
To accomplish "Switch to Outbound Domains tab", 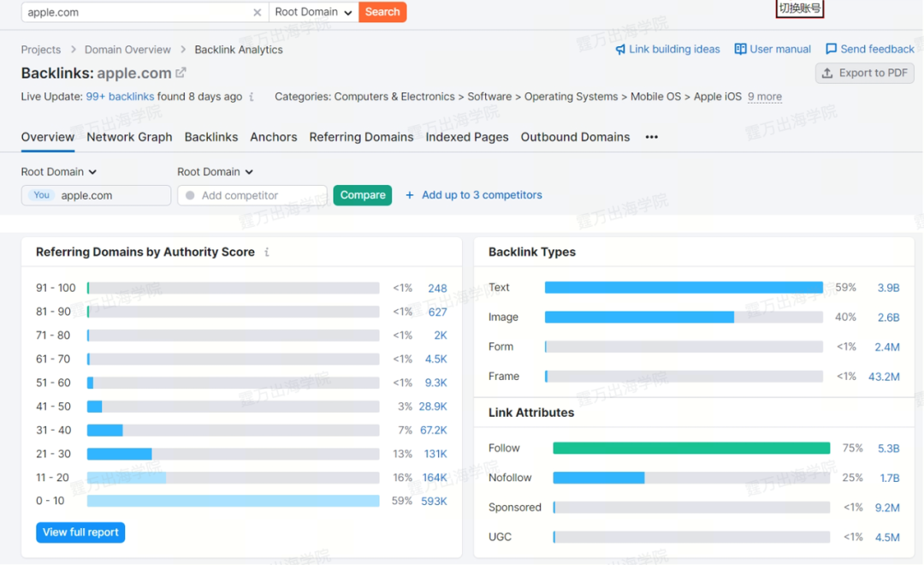I will click(x=575, y=137).
